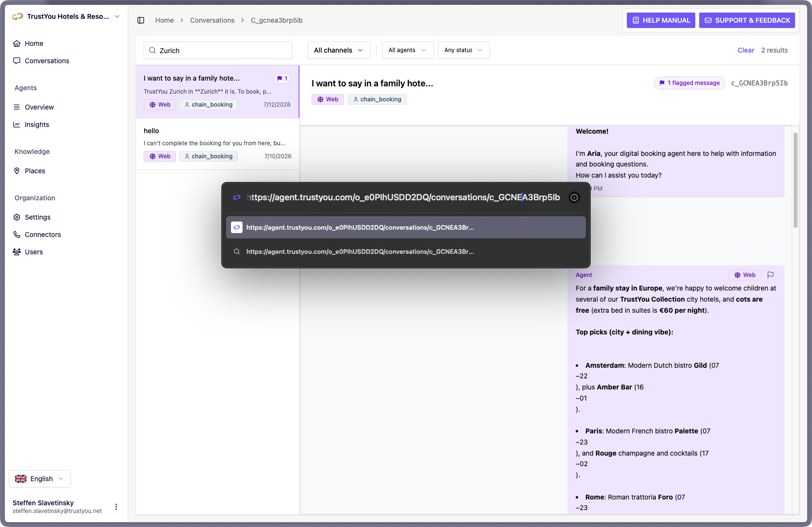Click the conversation ID c_GCNEA3Brp5Ib

pyautogui.click(x=759, y=83)
